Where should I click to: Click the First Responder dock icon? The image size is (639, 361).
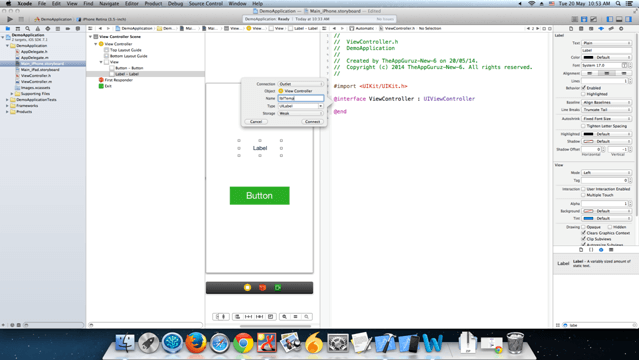[x=262, y=288]
